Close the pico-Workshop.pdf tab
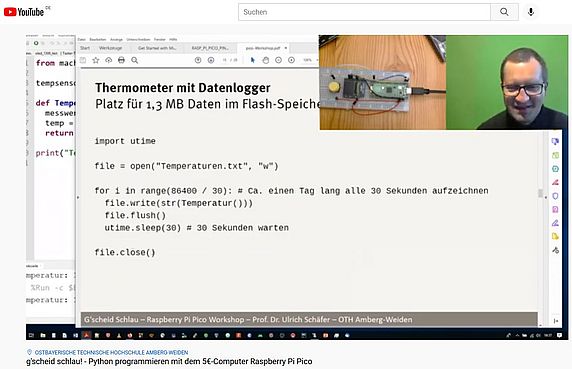The image size is (572, 369). coord(286,48)
